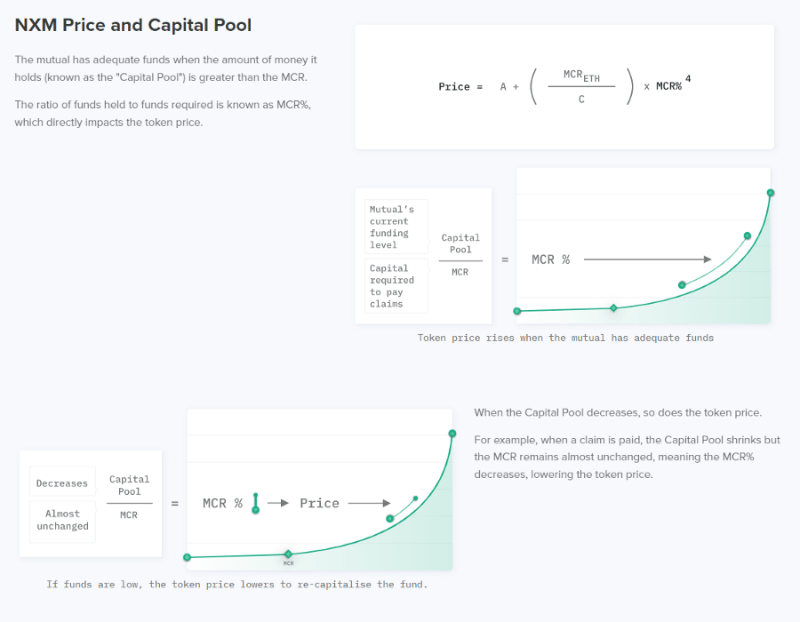Click the topmost green dot on lower curve
The image size is (800, 622).
[x=452, y=433]
